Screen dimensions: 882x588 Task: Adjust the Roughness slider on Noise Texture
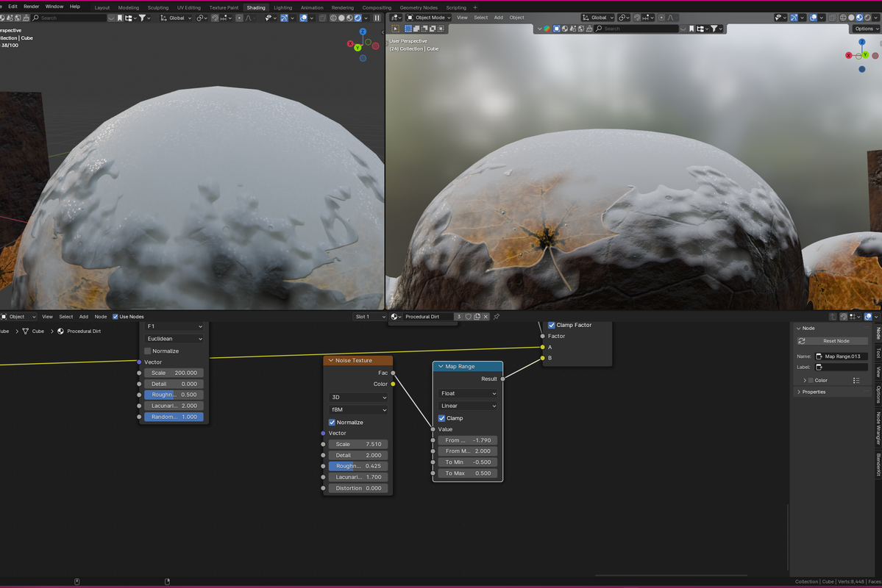(x=358, y=466)
